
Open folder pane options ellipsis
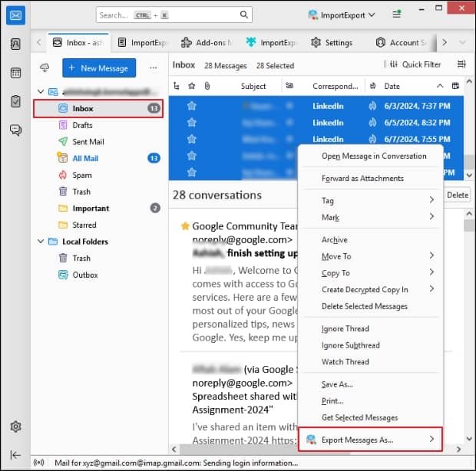coord(154,68)
